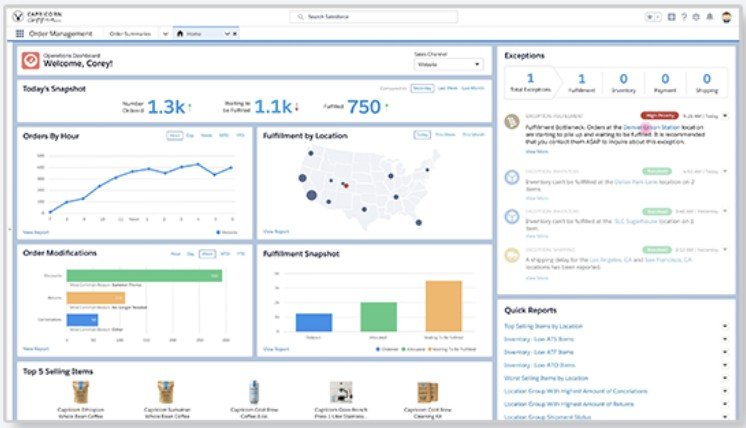The image size is (746, 428).
Task: Click the home icon in Home tab
Action: click(x=180, y=34)
